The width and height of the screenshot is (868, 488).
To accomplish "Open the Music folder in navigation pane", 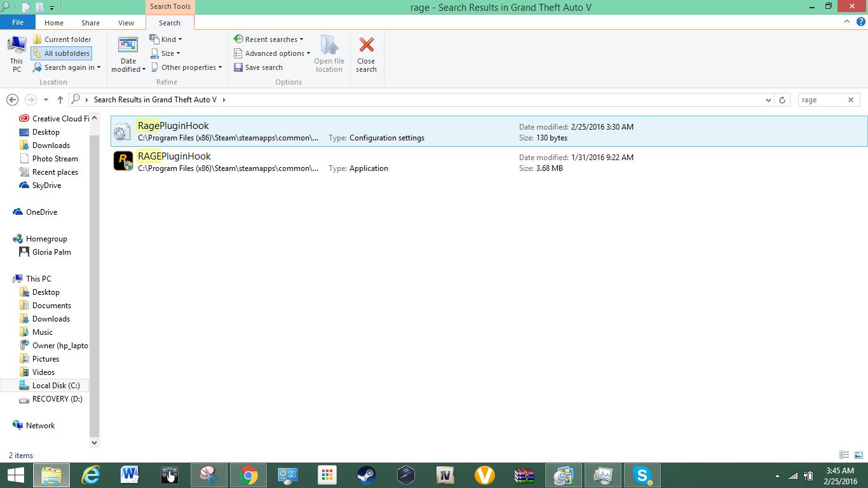I will (x=36, y=332).
